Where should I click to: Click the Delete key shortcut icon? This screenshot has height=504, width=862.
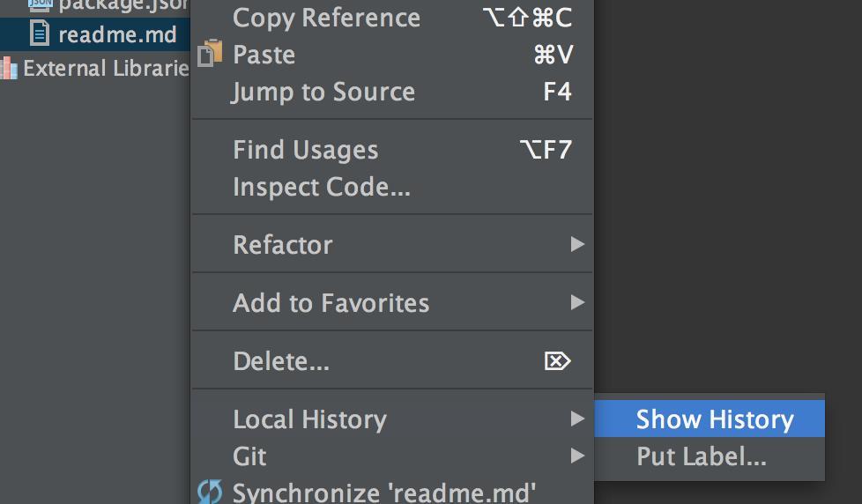click(558, 361)
